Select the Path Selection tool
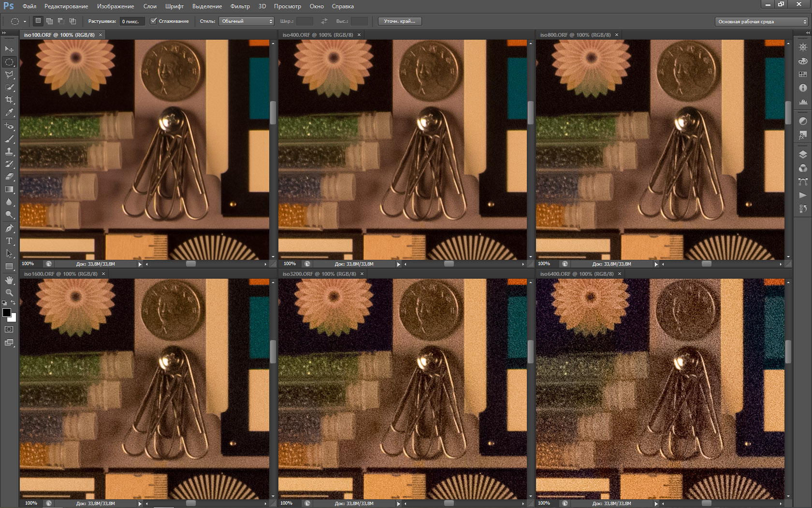 (9, 253)
